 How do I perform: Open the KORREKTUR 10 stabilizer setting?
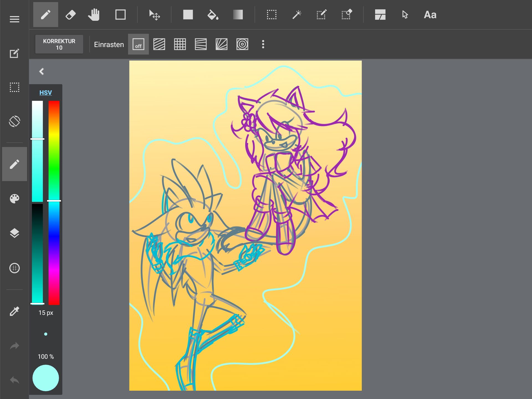[x=59, y=44]
